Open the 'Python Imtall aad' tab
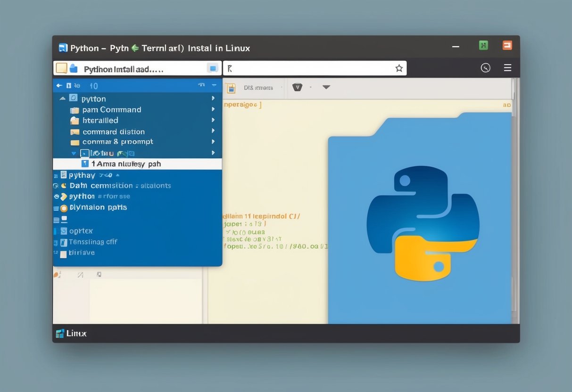 [124, 69]
